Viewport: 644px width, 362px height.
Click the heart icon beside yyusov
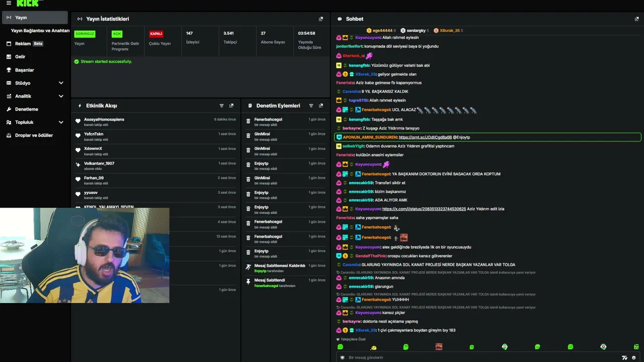pyautogui.click(x=78, y=194)
